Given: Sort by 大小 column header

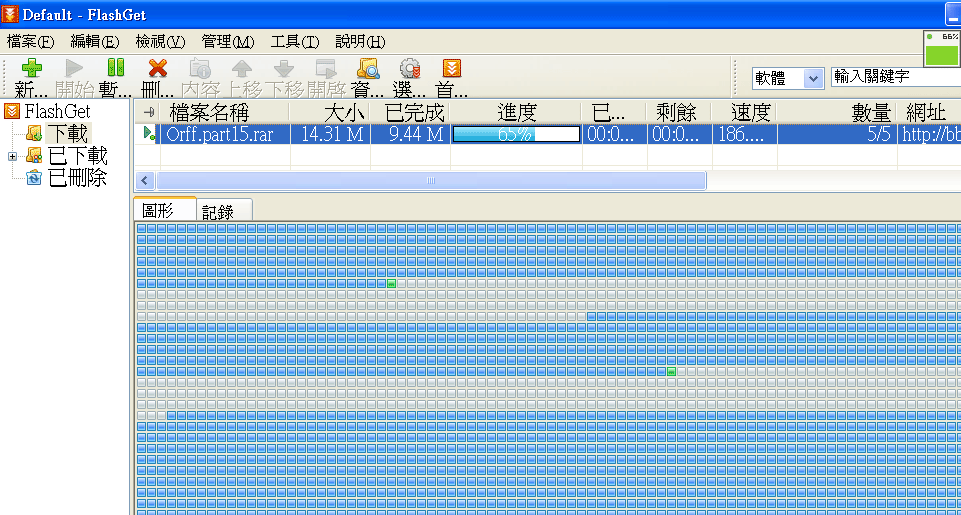Looking at the screenshot, I should [330, 113].
